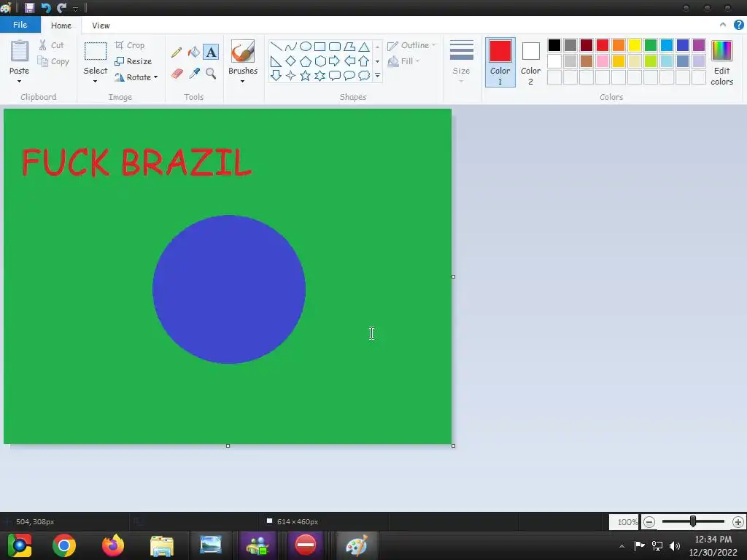
Task: Choose the Rounded rectangular callout shape
Action: 335,75
